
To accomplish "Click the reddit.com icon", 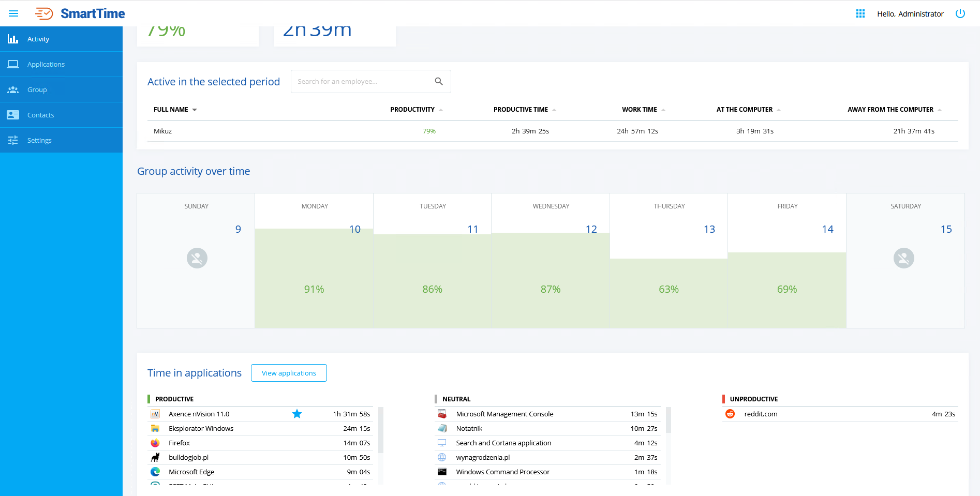I will [730, 414].
